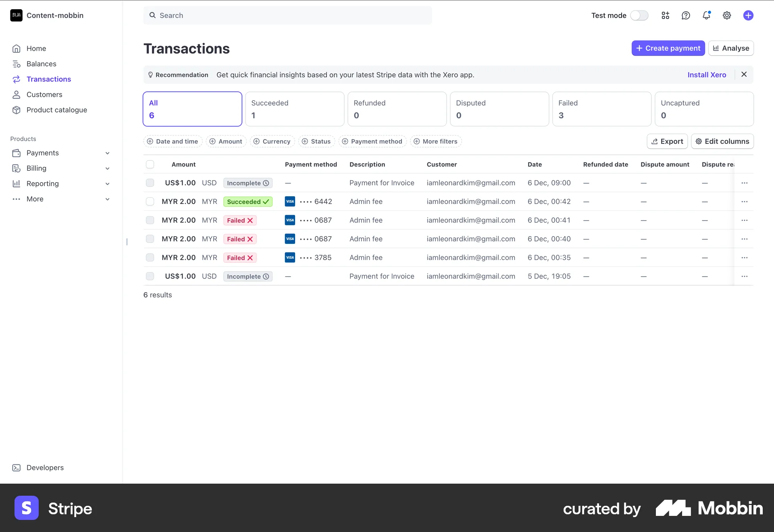View Failed transactions tab
The width and height of the screenshot is (774, 532).
pos(601,109)
